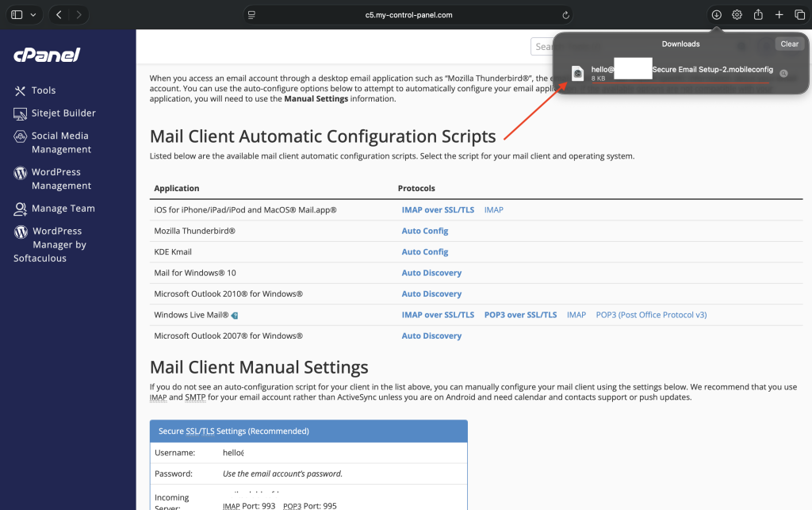The width and height of the screenshot is (812, 510).
Task: Open WordPress Manager by Softaculous item
Action: (x=50, y=245)
